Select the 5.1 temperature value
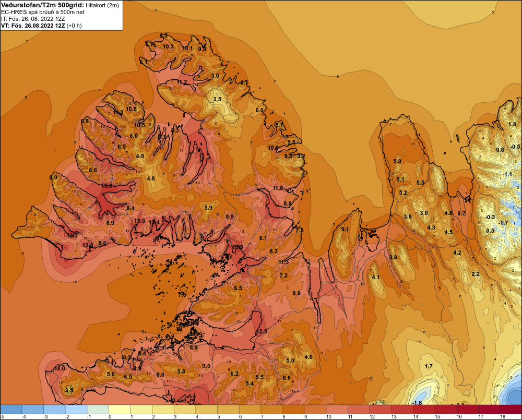522x420 pixels. (x=400, y=179)
